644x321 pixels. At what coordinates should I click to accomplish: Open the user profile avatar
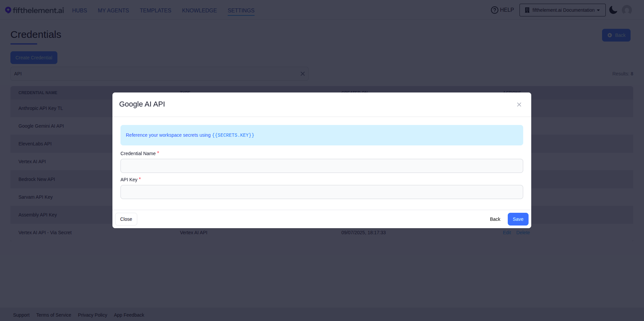[627, 10]
